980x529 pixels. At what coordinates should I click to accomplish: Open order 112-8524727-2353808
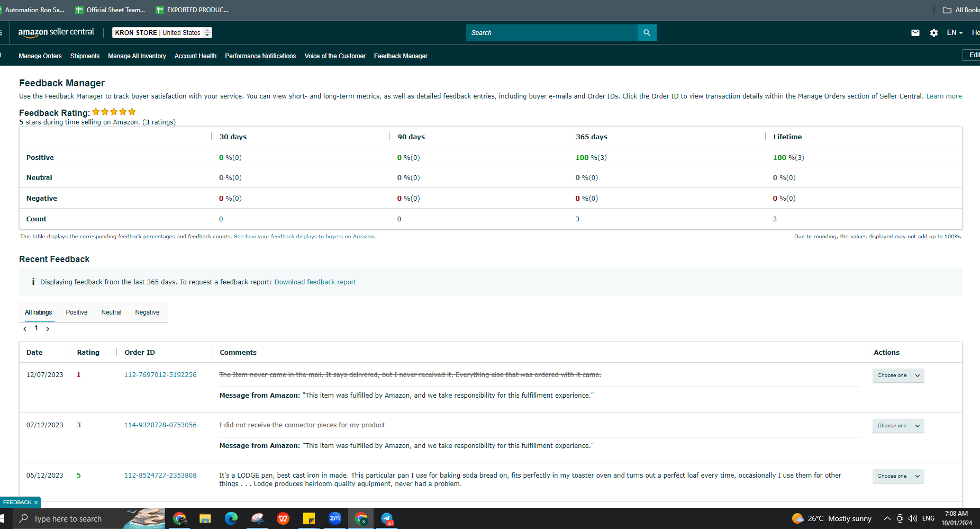[160, 476]
